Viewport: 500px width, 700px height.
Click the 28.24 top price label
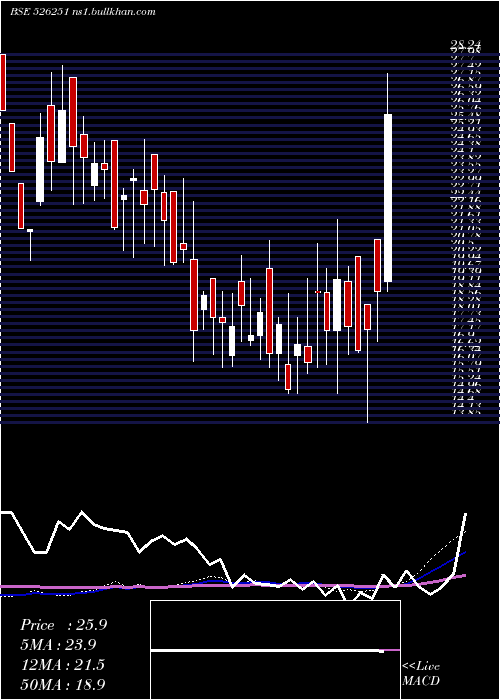point(466,44)
